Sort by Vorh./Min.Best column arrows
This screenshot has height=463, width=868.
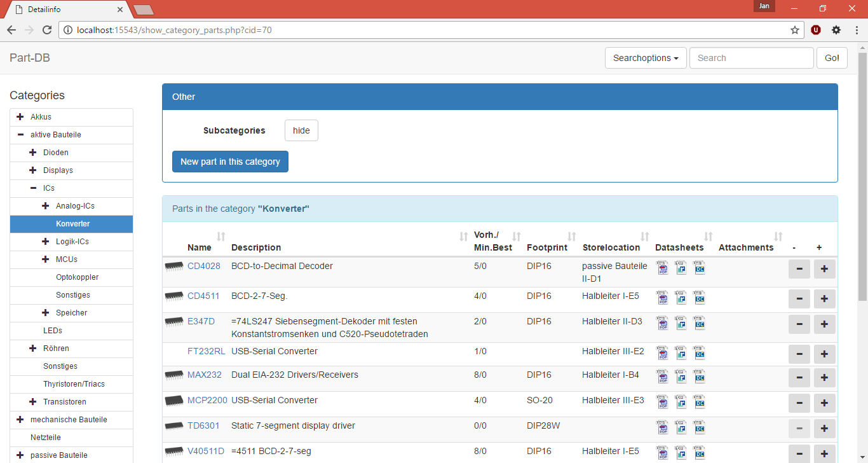coord(516,237)
